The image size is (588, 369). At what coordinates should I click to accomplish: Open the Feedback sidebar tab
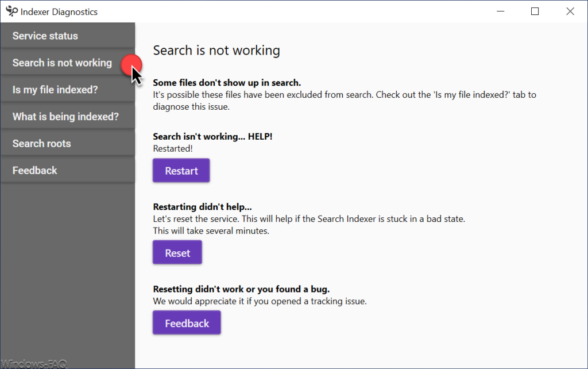click(x=68, y=171)
